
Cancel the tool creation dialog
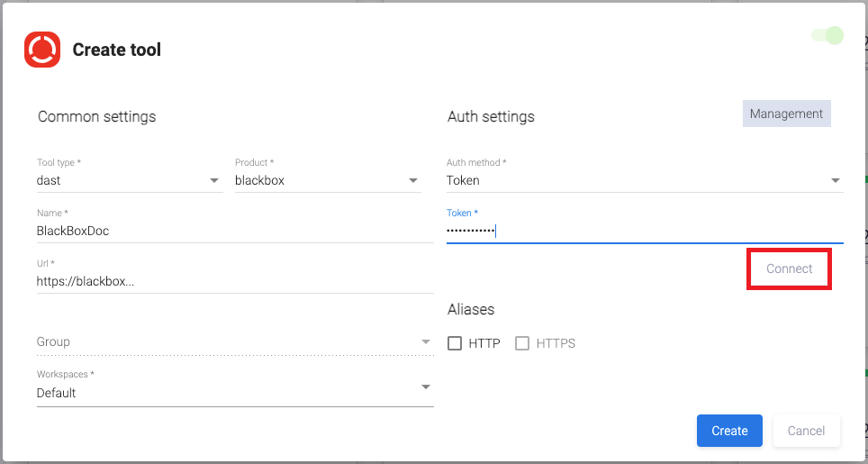click(x=806, y=431)
